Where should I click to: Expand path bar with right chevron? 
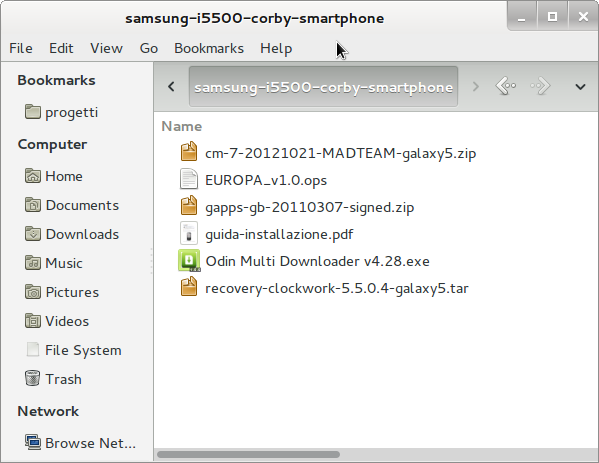tap(476, 87)
